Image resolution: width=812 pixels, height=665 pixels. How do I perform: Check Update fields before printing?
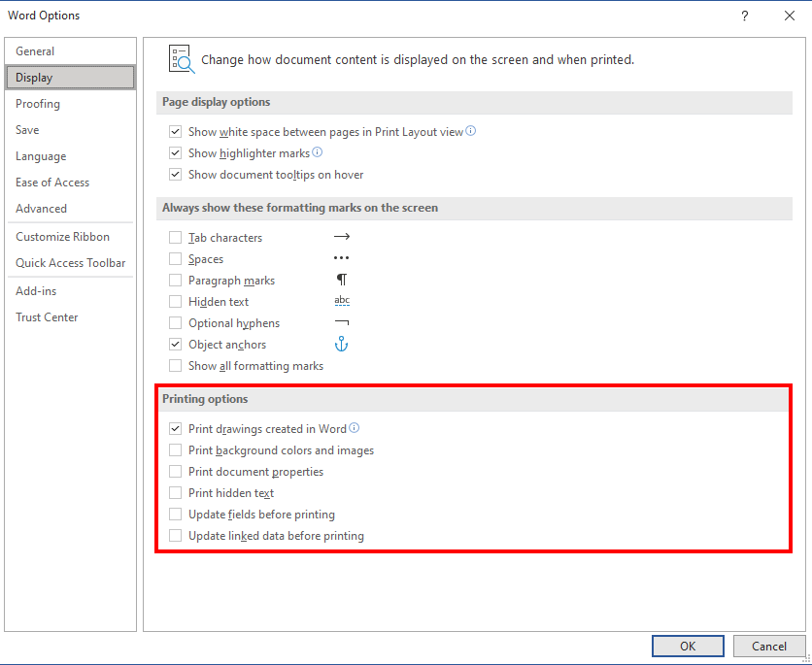pos(176,515)
